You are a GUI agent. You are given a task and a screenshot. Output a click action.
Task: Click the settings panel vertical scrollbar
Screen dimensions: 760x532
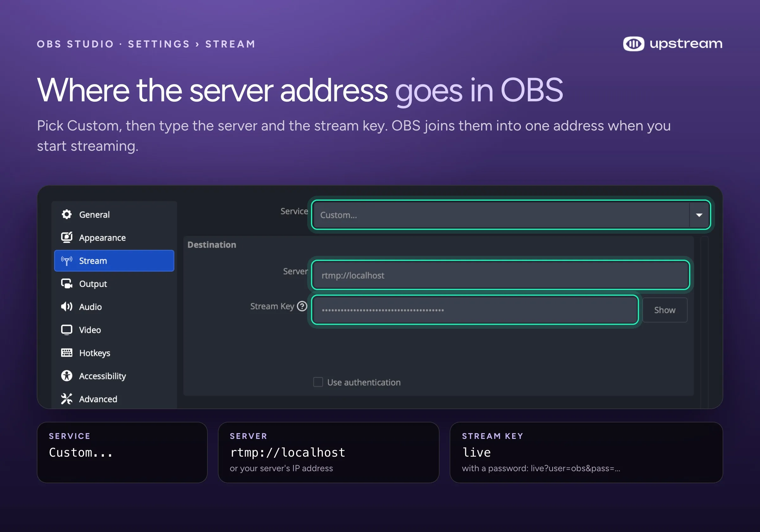click(x=704, y=322)
